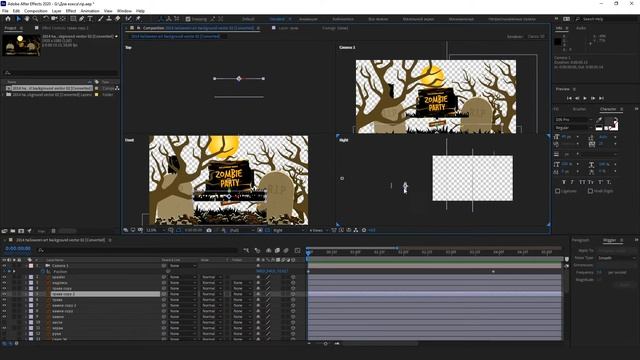Enable the Ligatures checkbox
This screenshot has width=640, height=360.
[558, 191]
